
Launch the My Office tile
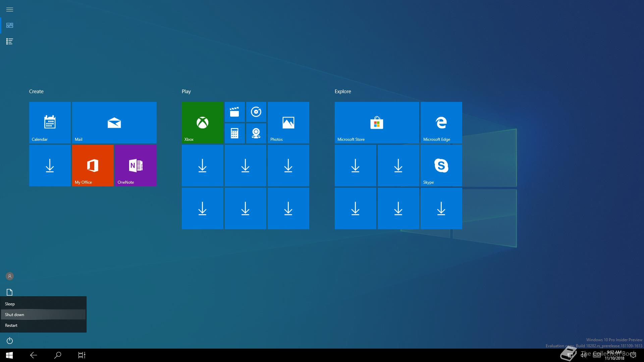(93, 166)
